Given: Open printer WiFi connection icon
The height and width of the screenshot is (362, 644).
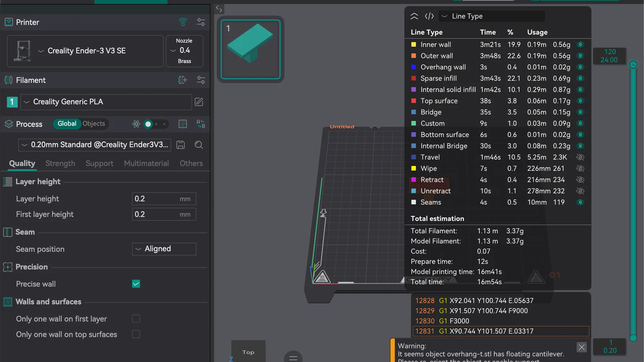Looking at the screenshot, I should [183, 22].
